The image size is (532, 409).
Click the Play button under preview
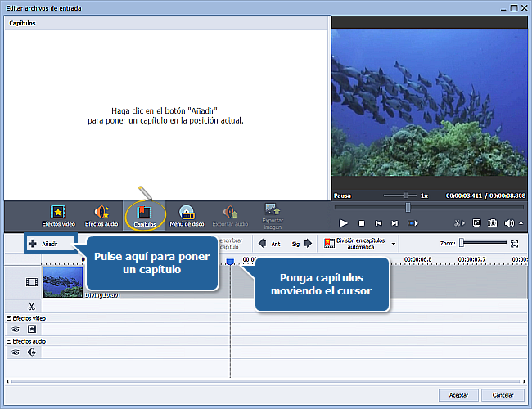[x=343, y=222]
